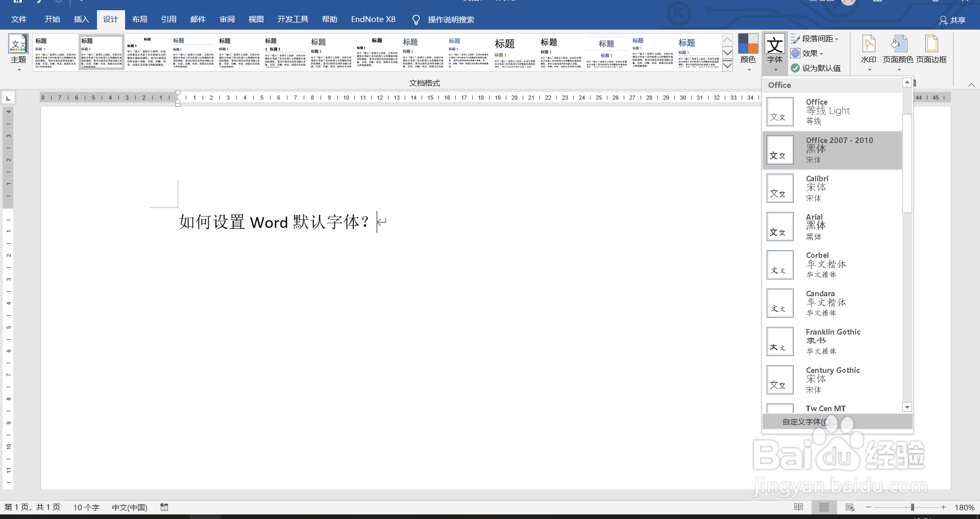Select the Corbel 华文楷体 font theme
The width and height of the screenshot is (980, 519).
tap(832, 265)
